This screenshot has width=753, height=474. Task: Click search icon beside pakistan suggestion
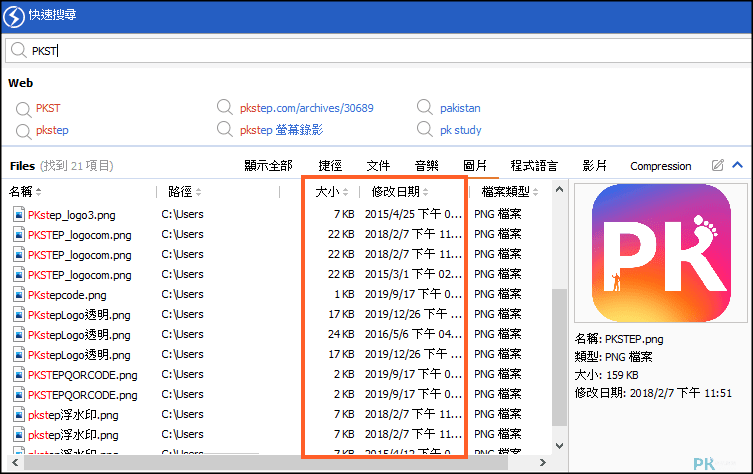425,107
